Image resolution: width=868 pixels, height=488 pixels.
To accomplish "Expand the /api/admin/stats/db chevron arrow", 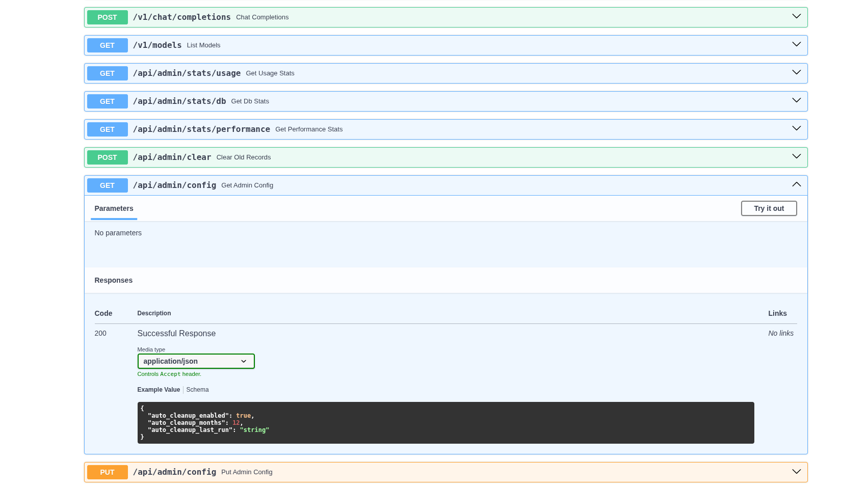I will pos(796,101).
